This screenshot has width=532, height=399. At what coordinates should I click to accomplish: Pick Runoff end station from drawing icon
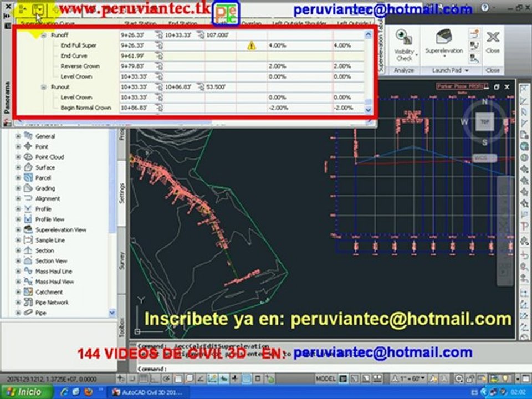[x=201, y=35]
